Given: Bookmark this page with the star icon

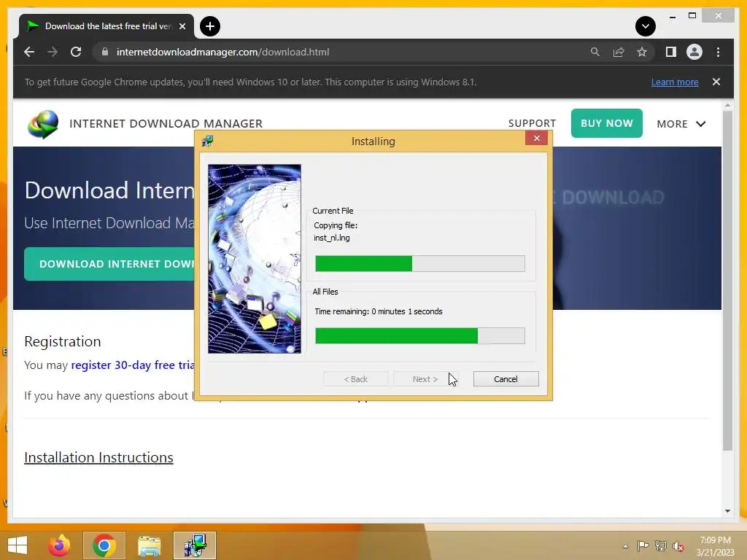Looking at the screenshot, I should pos(642,52).
